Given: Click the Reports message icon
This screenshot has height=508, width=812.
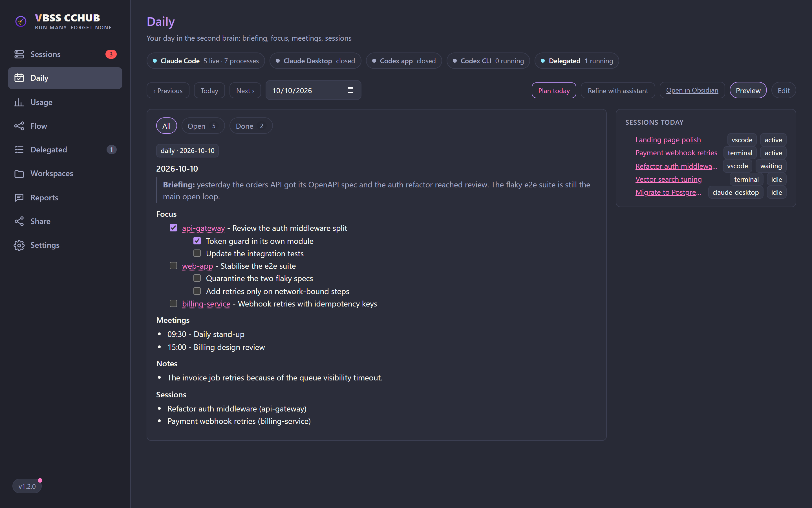Looking at the screenshot, I should (19, 198).
